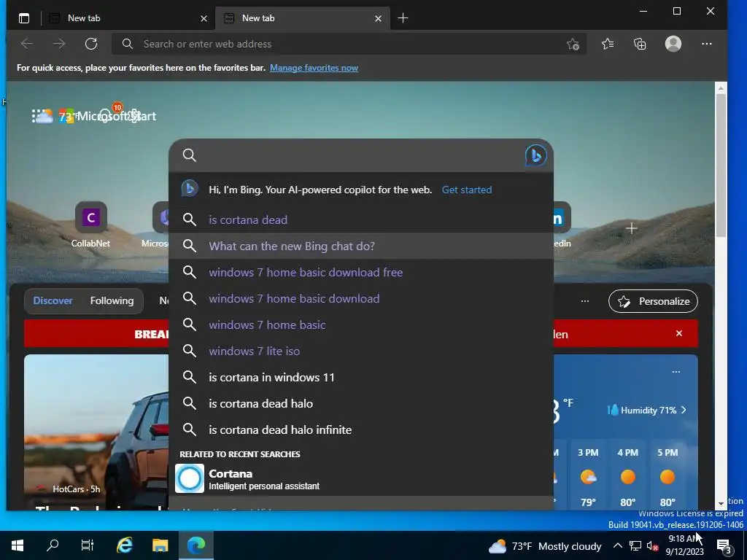Open Settings and more ellipsis menu
Screen dimensions: 747x560
pos(706,44)
